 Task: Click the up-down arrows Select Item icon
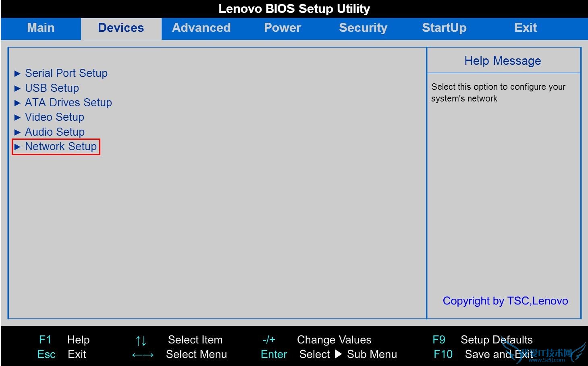click(x=141, y=341)
